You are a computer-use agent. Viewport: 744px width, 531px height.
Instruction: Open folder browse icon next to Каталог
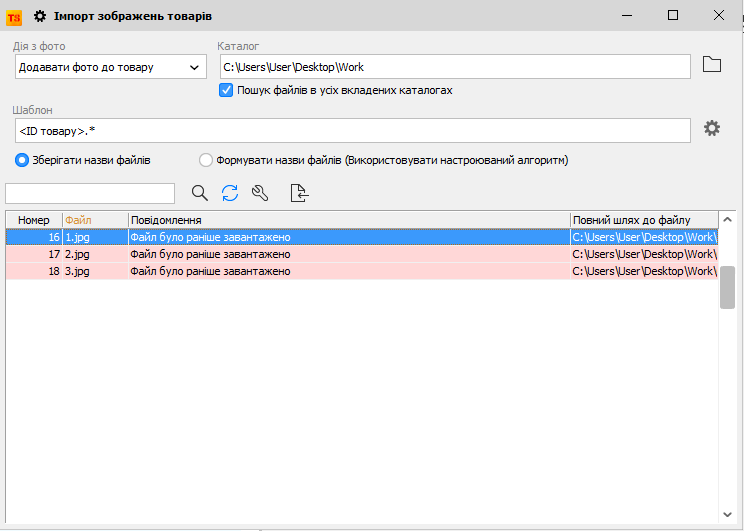(x=711, y=66)
